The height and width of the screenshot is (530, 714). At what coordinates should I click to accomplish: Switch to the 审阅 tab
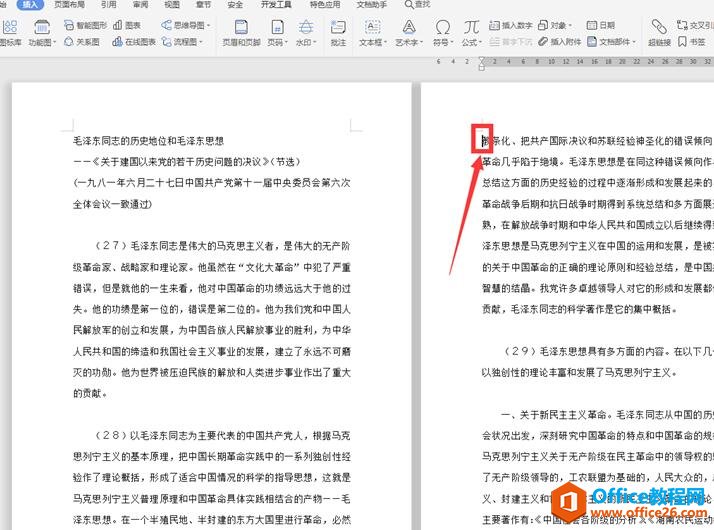pyautogui.click(x=140, y=5)
